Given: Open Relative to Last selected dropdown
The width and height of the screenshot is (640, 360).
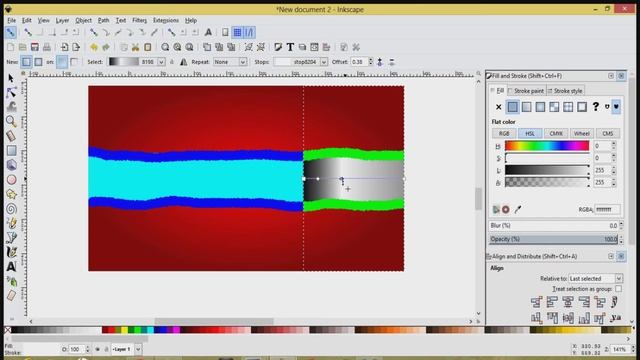Looking at the screenshot, I should [596, 278].
